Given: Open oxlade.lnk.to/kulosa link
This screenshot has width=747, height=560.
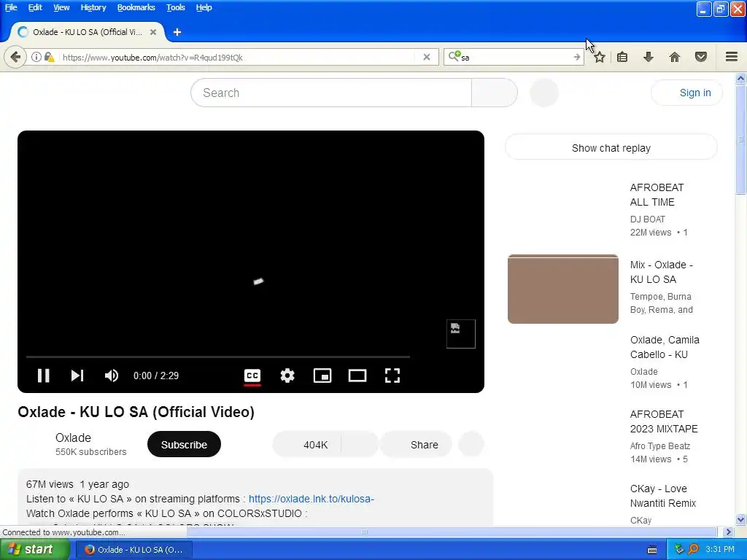Looking at the screenshot, I should click(311, 499).
